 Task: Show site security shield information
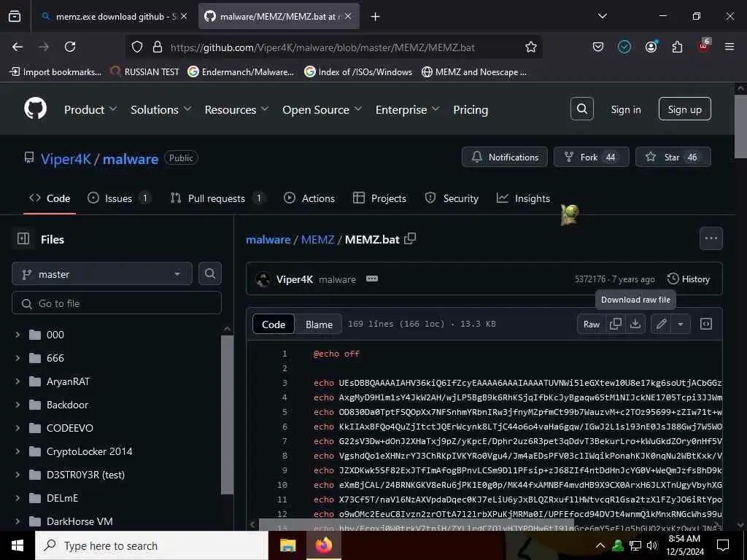click(137, 47)
